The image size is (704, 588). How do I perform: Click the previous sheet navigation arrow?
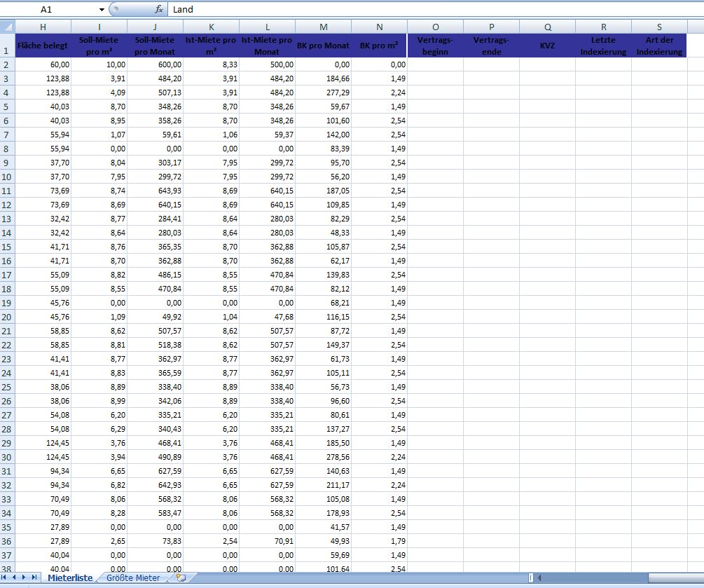(x=14, y=577)
